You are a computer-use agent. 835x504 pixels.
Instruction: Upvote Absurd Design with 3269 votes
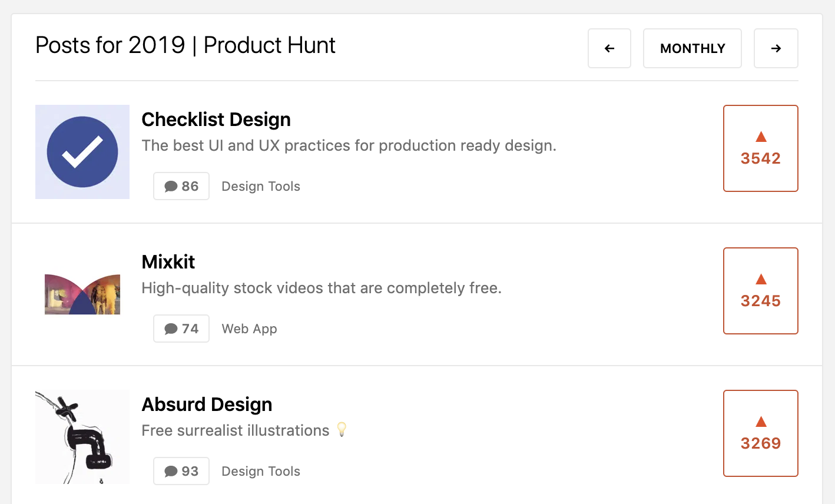click(x=760, y=433)
